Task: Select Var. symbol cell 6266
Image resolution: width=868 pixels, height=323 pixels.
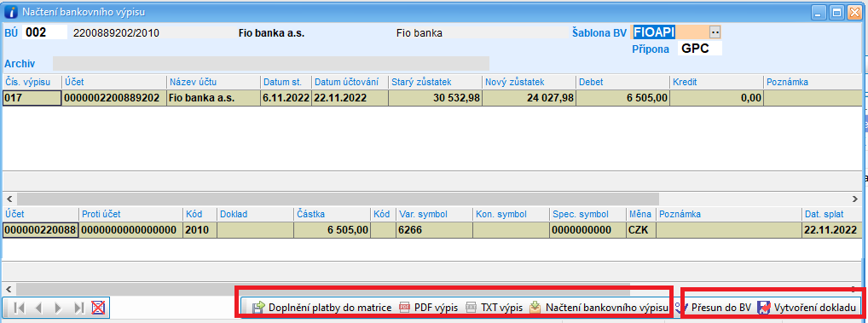Action: pos(433,230)
